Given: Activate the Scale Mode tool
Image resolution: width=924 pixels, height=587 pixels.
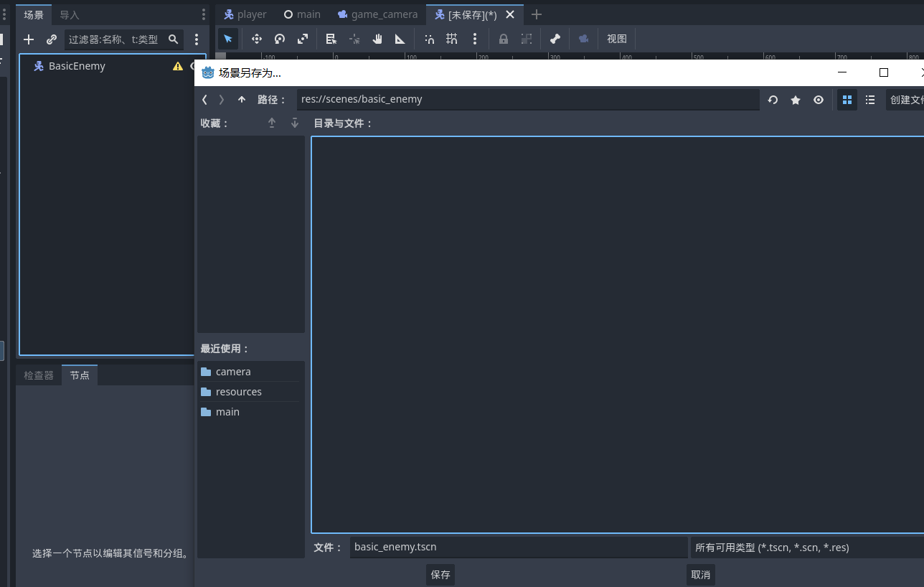Looking at the screenshot, I should point(303,39).
